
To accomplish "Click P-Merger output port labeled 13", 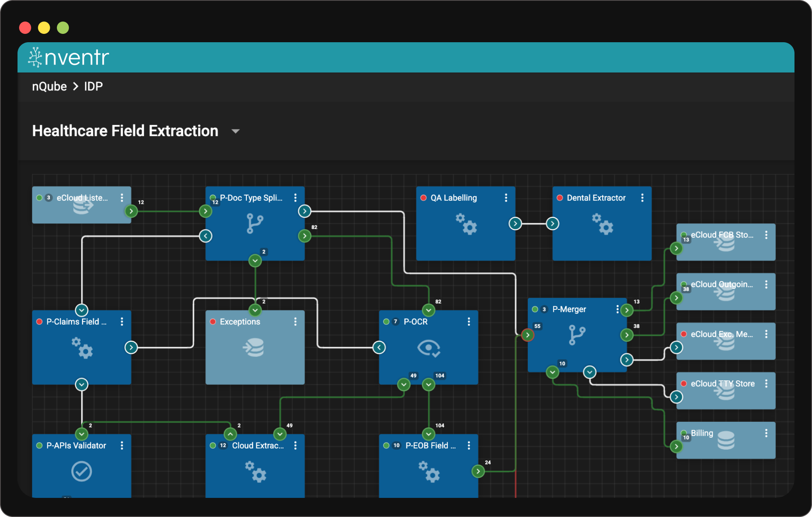I will [x=627, y=310].
